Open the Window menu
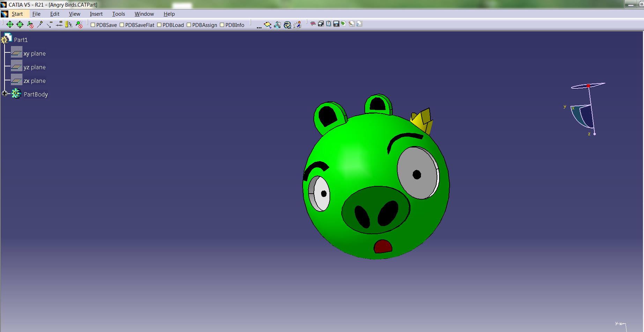This screenshot has height=332, width=644. [144, 14]
